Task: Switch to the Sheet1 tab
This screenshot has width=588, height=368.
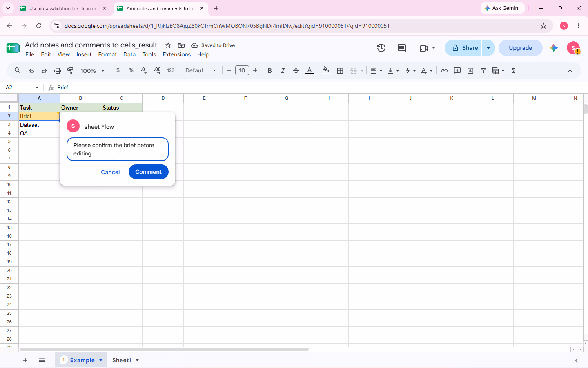Action: 122,360
